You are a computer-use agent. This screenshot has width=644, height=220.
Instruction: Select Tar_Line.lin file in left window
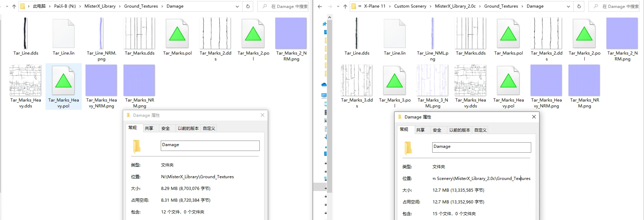click(x=63, y=37)
